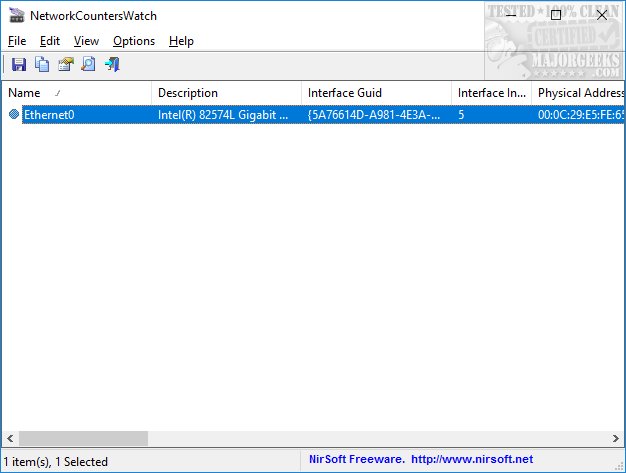This screenshot has height=473, width=626.
Task: Sort by Physical Address column header
Action: pyautogui.click(x=578, y=93)
